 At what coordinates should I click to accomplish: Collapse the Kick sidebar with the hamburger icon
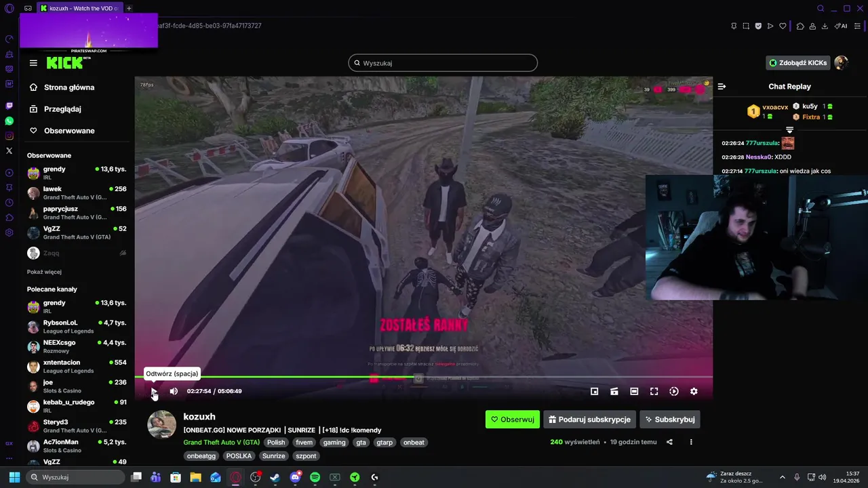coord(33,63)
